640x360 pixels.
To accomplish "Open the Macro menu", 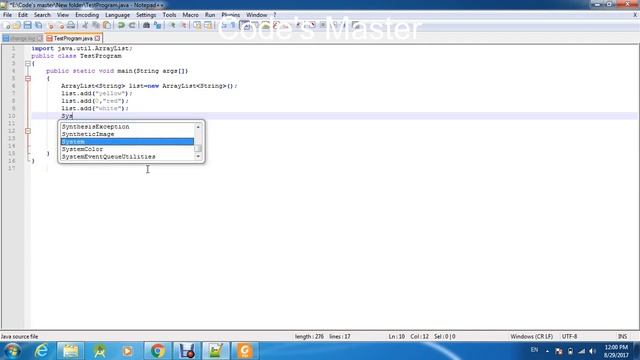I will click(x=190, y=15).
